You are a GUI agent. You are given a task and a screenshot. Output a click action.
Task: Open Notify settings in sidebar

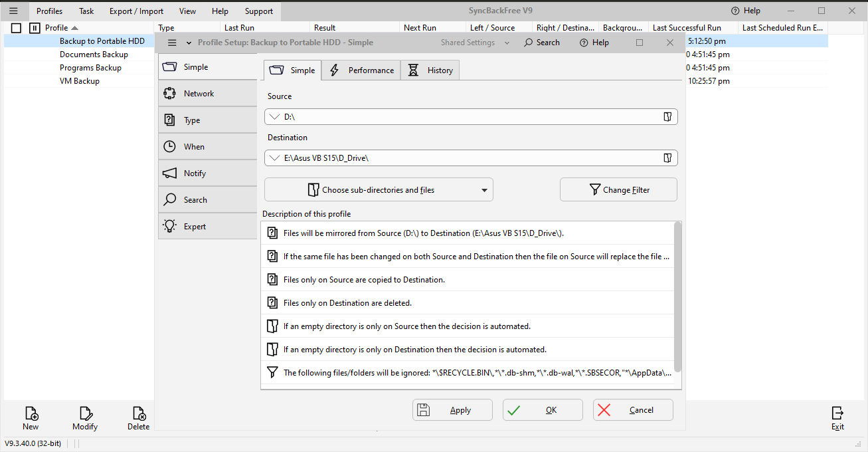(208, 173)
